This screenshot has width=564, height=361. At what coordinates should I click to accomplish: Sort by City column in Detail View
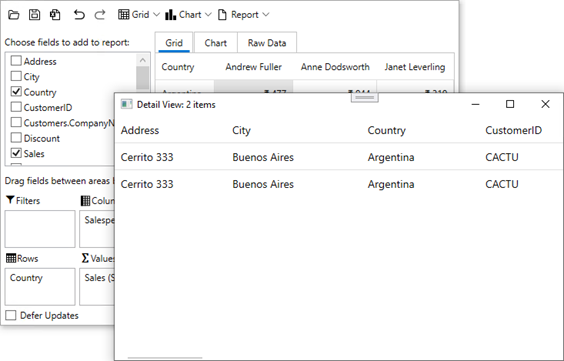pos(241,130)
